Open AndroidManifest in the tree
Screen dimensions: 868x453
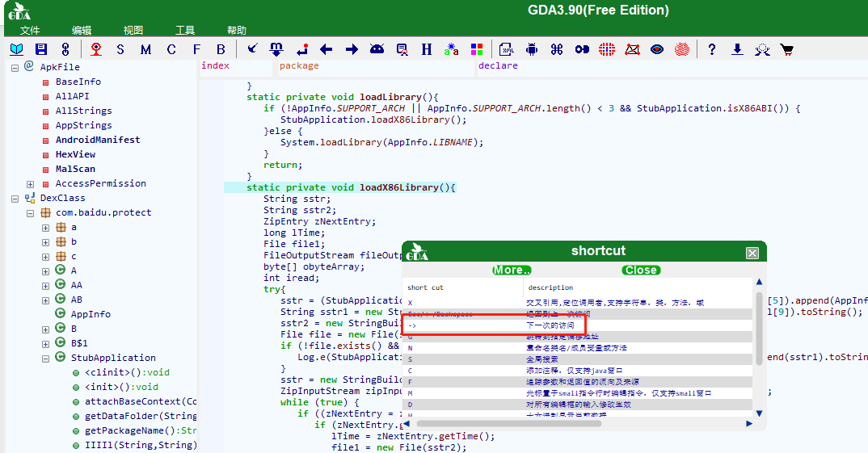[x=98, y=140]
